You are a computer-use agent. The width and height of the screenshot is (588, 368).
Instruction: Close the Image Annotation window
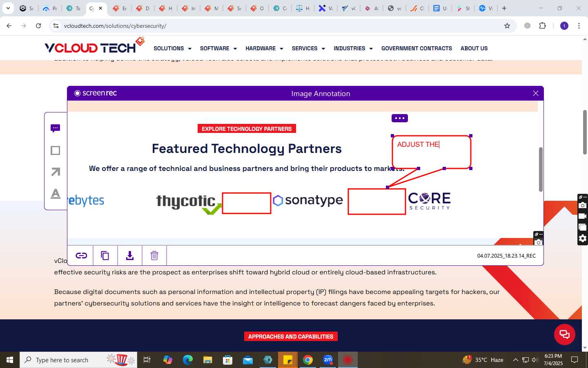click(x=536, y=93)
